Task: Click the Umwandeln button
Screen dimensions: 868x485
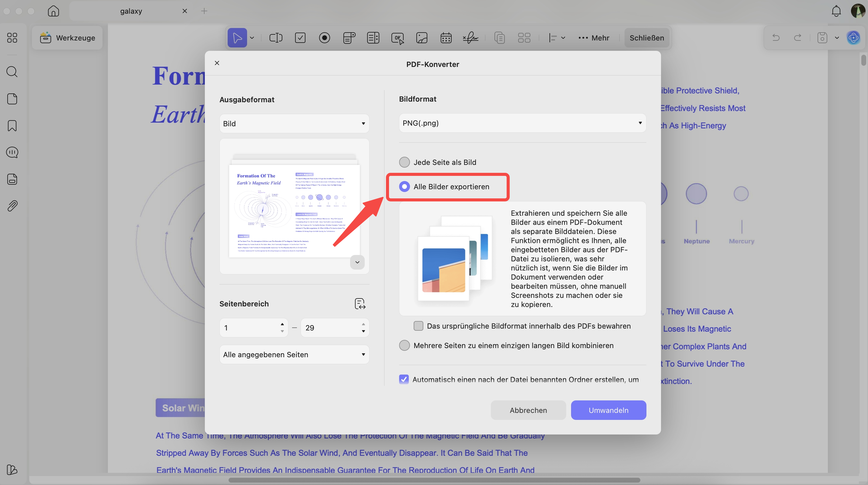Action: point(608,410)
